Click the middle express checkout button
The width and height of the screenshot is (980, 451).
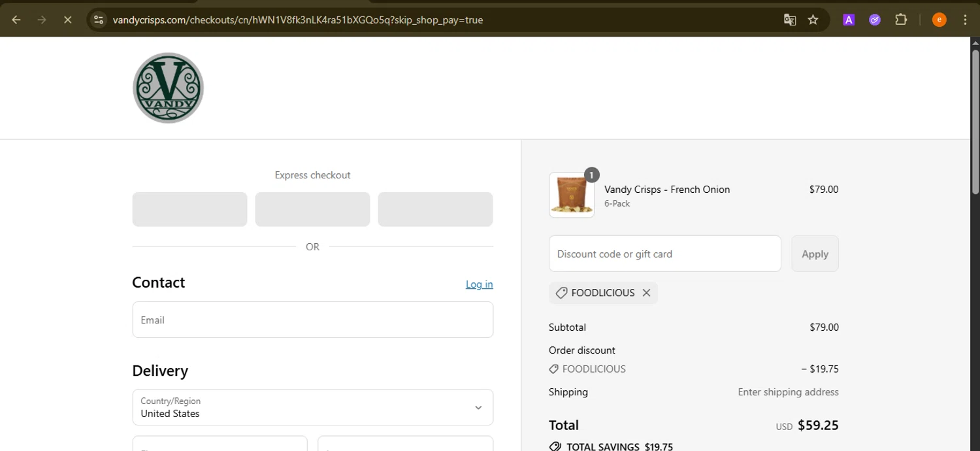tap(312, 209)
